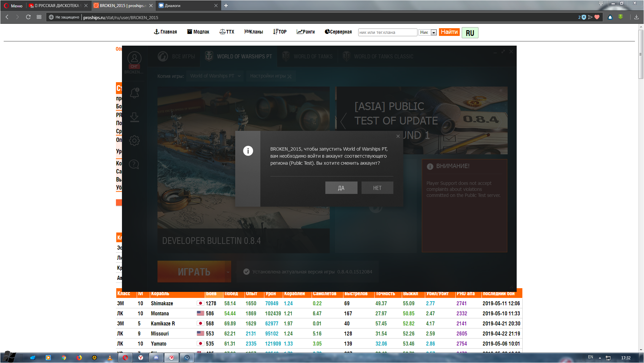Open the Ник search type dropdown
This screenshot has height=363, width=644.
pos(428,33)
